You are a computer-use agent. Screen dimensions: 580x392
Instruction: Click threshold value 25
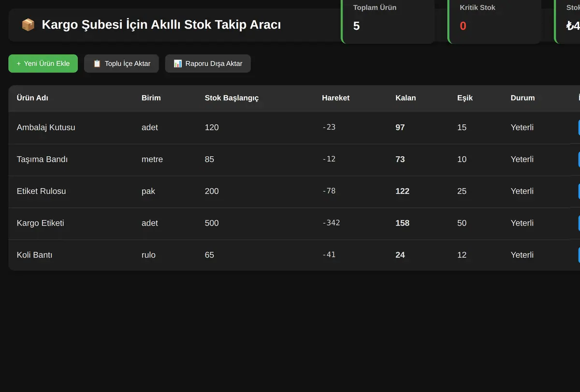[x=462, y=191]
